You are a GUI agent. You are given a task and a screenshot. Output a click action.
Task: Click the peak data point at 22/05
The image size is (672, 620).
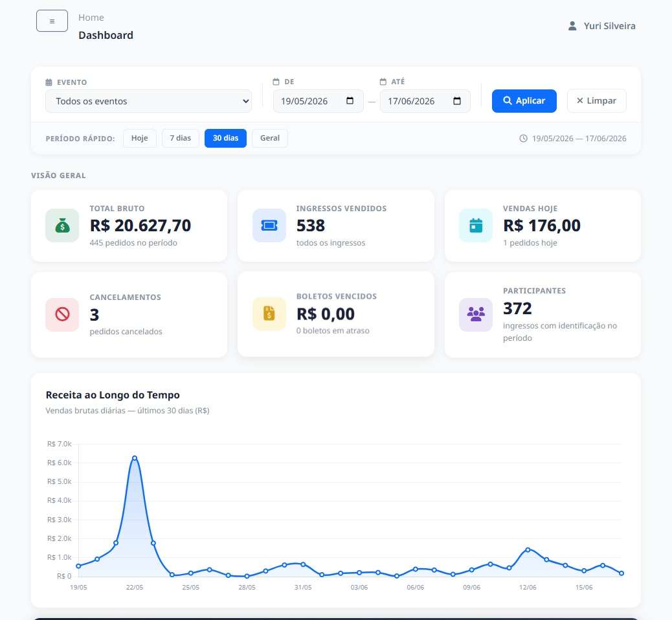[135, 458]
